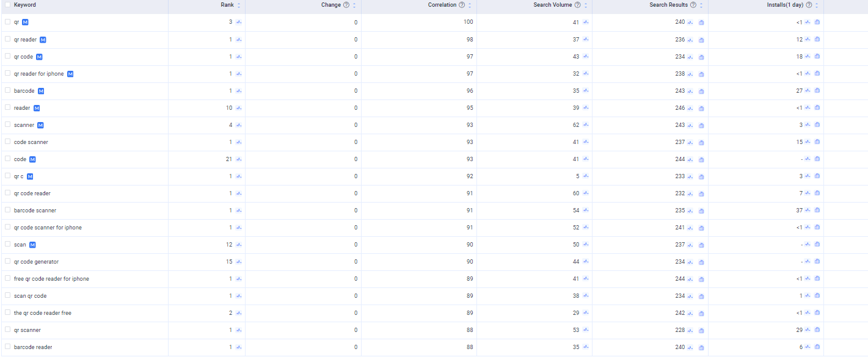Open installs trend chart for "qr code"
Image resolution: width=868 pixels, height=357 pixels.
pos(808,56)
